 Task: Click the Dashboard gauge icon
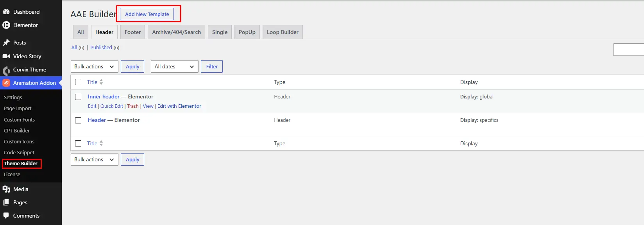click(x=6, y=12)
